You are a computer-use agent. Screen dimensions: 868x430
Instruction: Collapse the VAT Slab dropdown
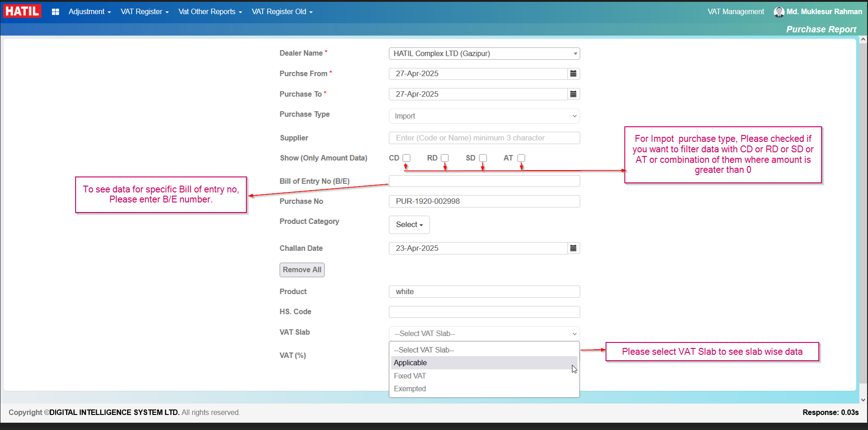(484, 333)
